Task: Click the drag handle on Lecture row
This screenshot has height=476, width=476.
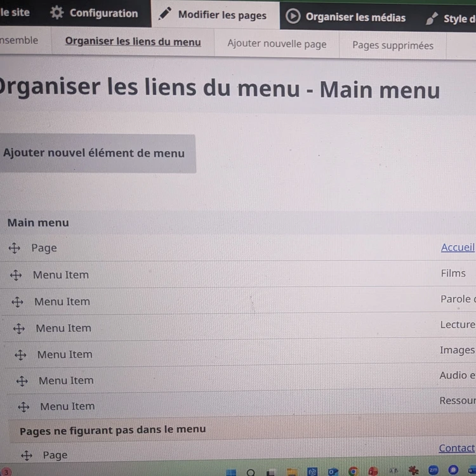Action: coord(19,328)
